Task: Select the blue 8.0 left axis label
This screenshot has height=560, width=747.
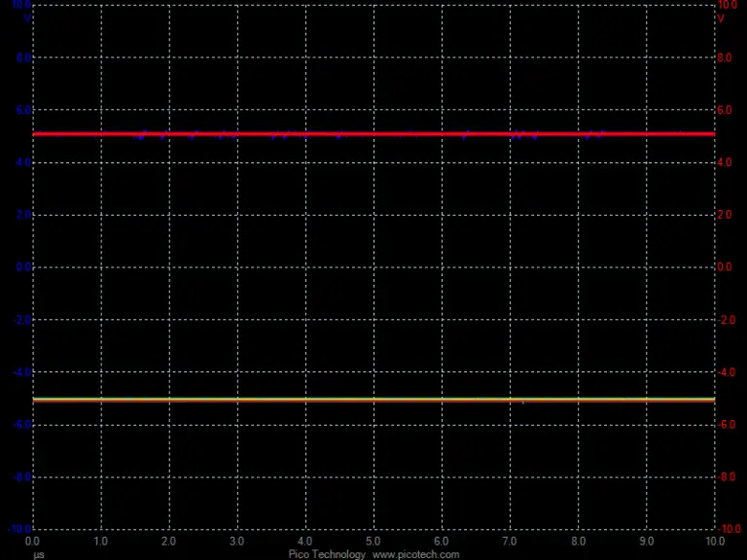Action: (23, 57)
